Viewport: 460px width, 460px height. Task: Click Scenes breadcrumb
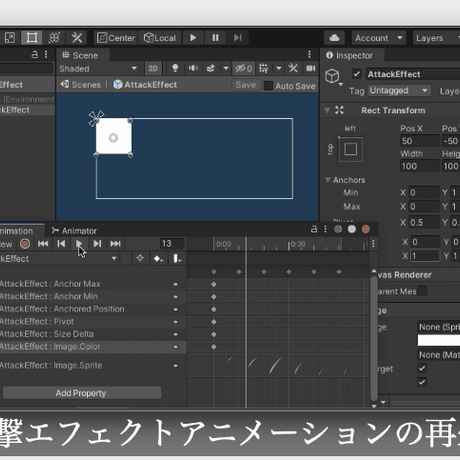tap(81, 85)
